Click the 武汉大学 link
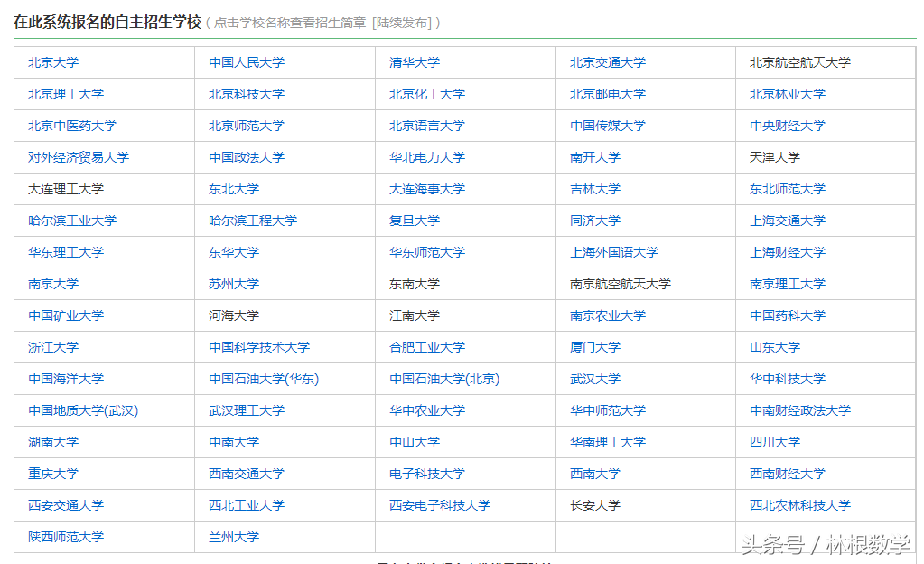924x564 pixels. [x=595, y=380]
